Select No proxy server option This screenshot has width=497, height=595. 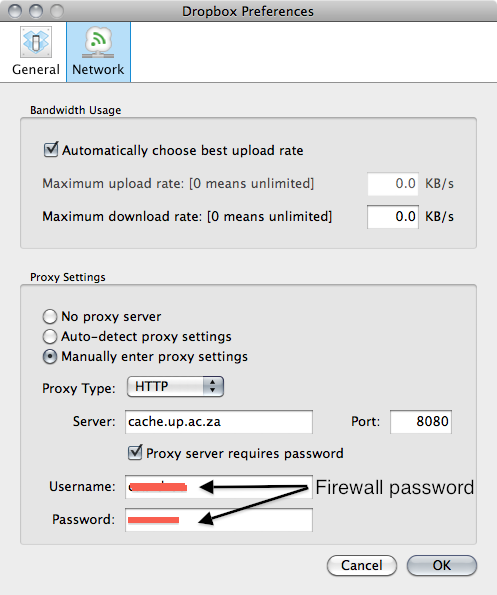pyautogui.click(x=50, y=316)
